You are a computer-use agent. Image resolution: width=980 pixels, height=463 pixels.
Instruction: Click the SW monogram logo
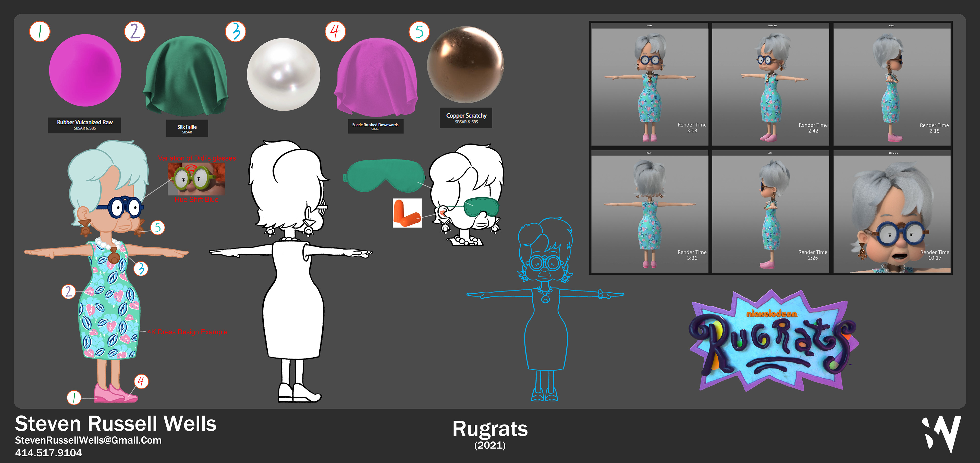pos(941,434)
